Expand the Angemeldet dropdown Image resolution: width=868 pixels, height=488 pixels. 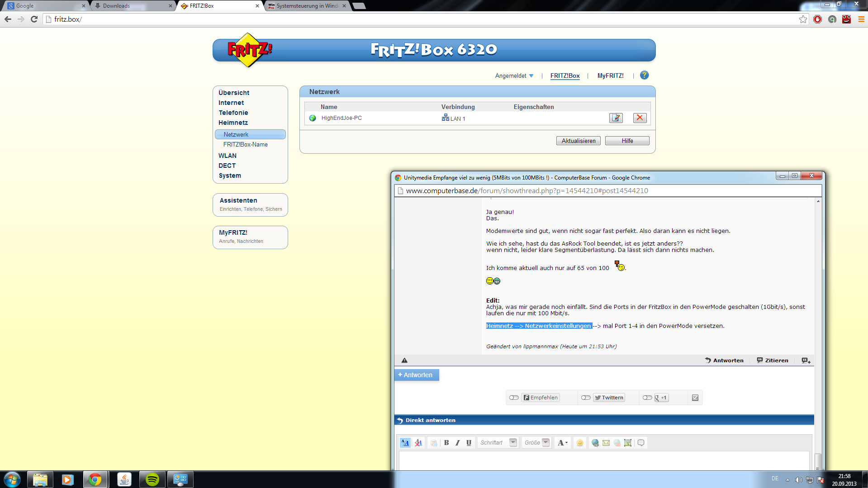pos(514,76)
